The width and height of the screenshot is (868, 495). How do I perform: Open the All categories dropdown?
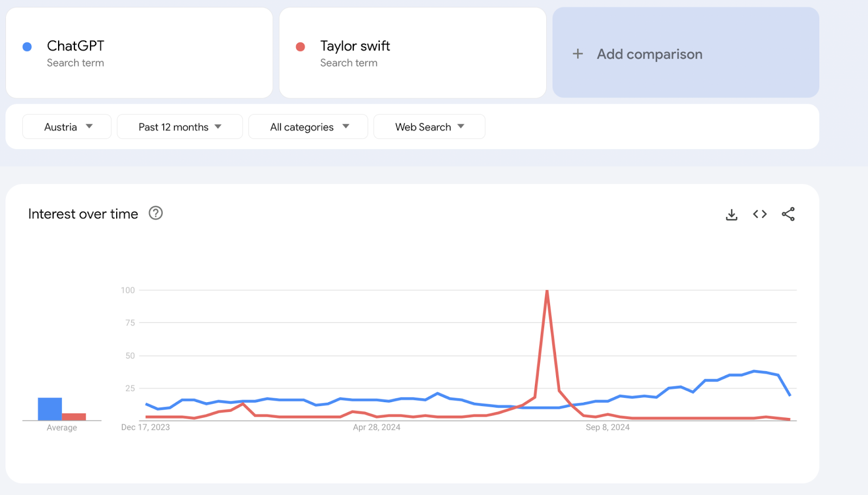coord(308,126)
